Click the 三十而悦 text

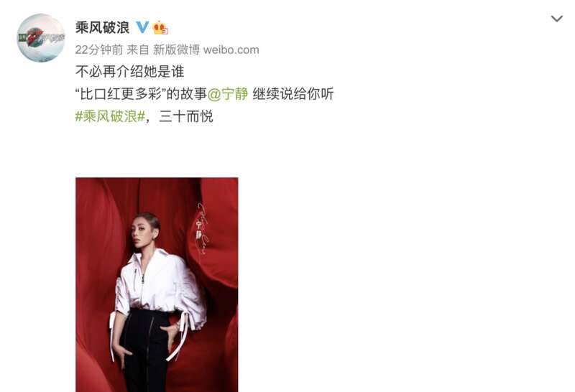click(x=186, y=116)
